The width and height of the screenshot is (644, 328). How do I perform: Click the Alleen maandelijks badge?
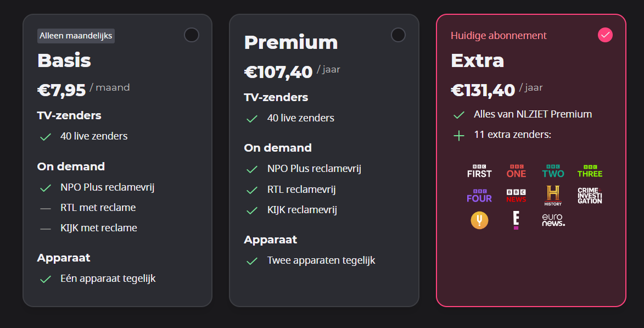[x=76, y=36]
